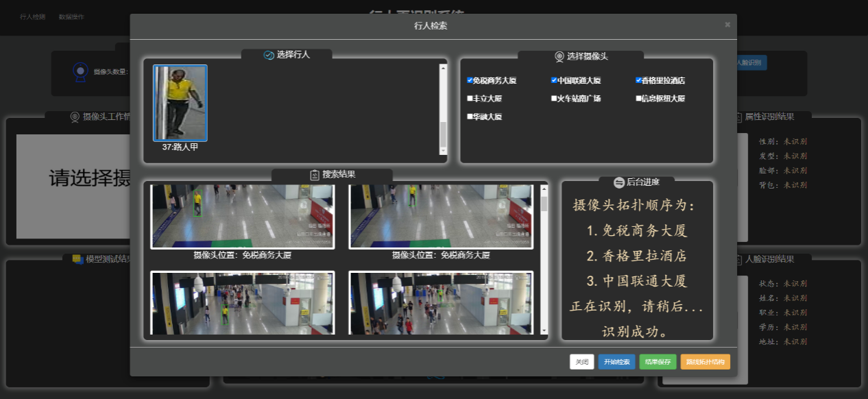Uncheck the 香格里拉酒店 camera checkbox
868x399 pixels.
click(x=638, y=80)
